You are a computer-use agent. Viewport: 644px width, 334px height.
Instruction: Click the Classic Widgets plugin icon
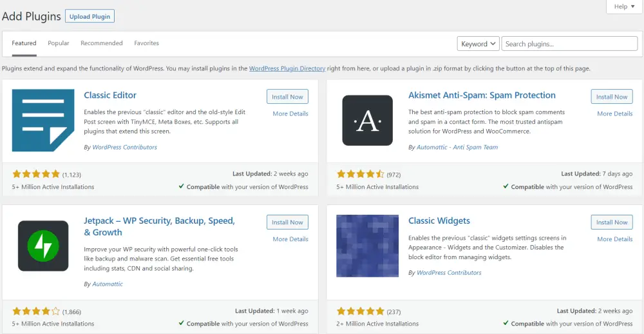pos(367,246)
